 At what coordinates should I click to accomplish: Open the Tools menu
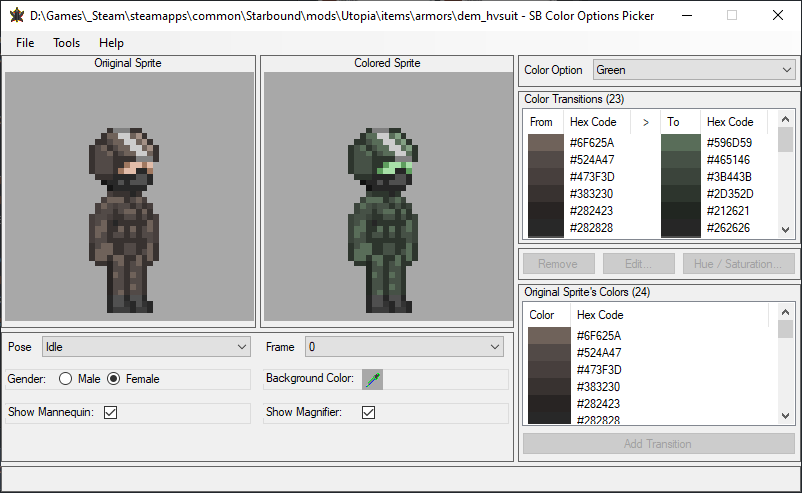[x=66, y=43]
